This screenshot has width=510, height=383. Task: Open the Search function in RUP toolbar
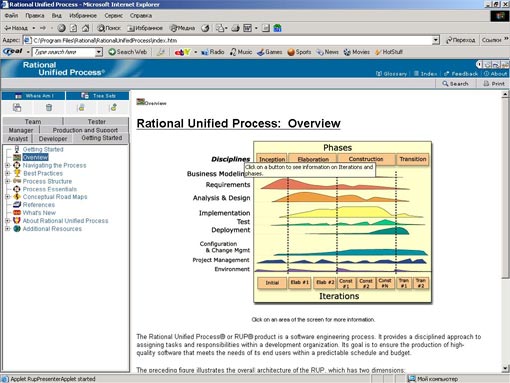pyautogui.click(x=455, y=84)
